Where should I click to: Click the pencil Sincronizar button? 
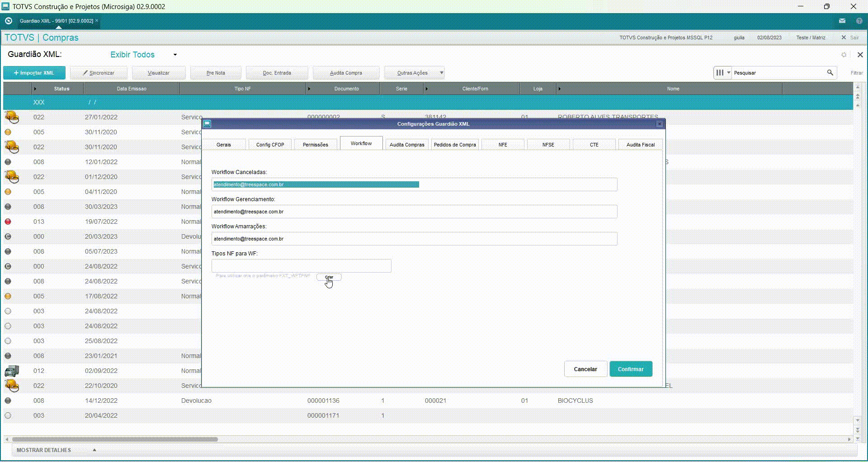[99, 73]
